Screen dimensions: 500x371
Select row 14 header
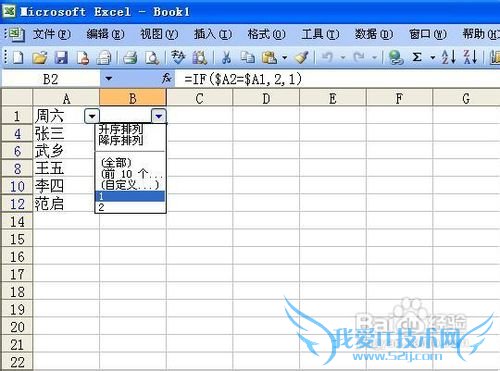click(x=17, y=222)
